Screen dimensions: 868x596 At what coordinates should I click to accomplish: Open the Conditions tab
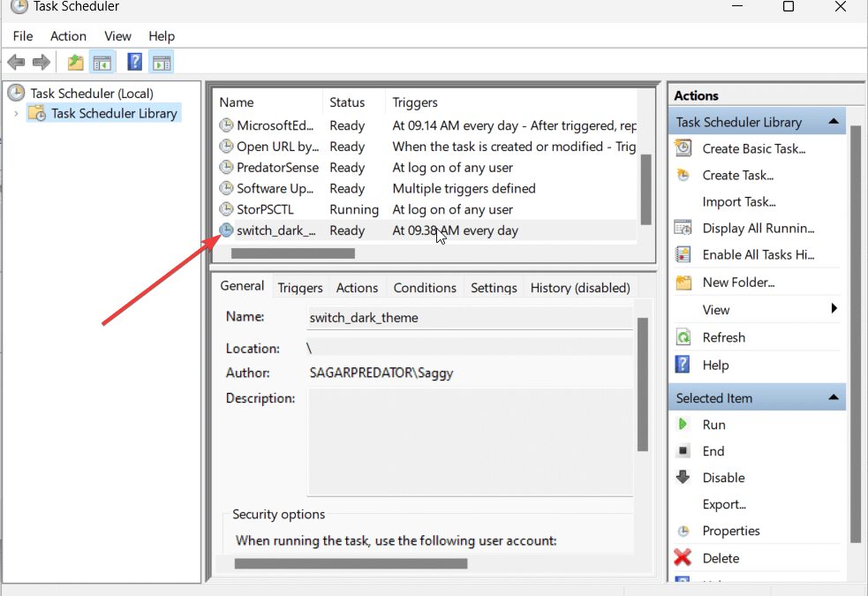pyautogui.click(x=425, y=288)
